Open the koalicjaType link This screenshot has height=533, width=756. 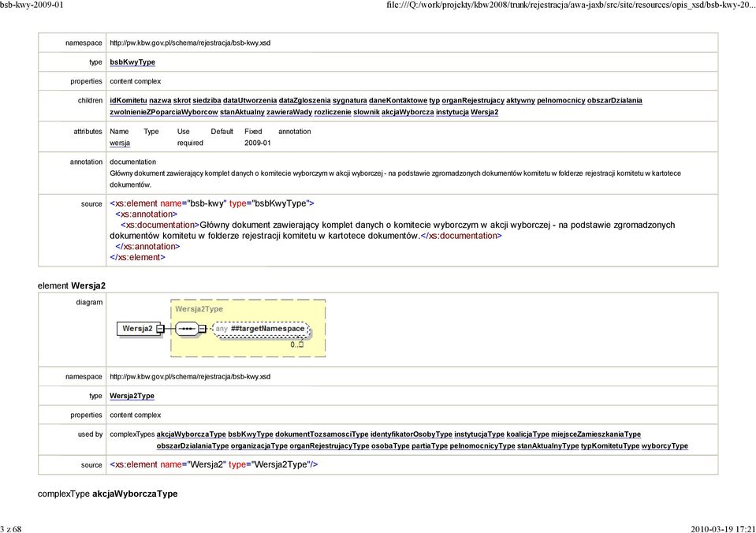coord(527,434)
